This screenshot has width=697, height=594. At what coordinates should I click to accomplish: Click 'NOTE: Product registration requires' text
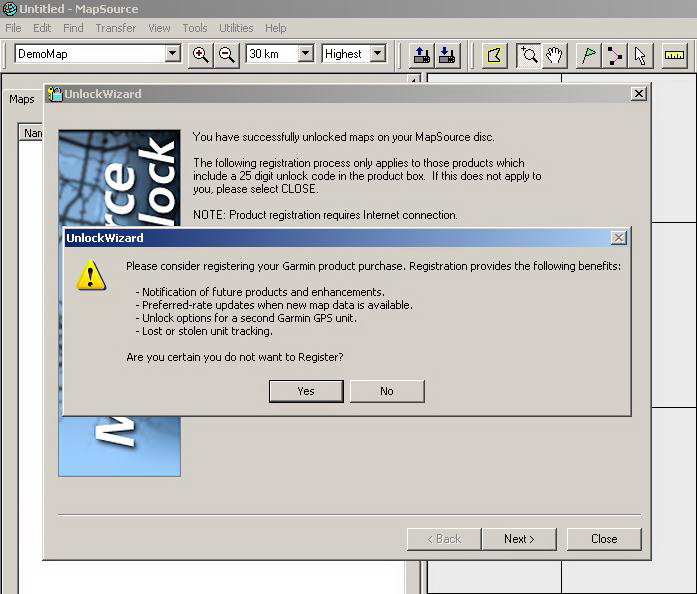tap(325, 215)
